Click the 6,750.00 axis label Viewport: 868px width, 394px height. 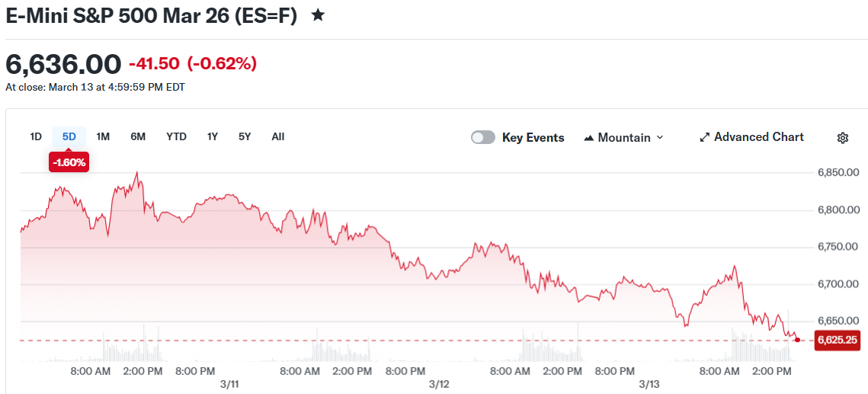838,247
